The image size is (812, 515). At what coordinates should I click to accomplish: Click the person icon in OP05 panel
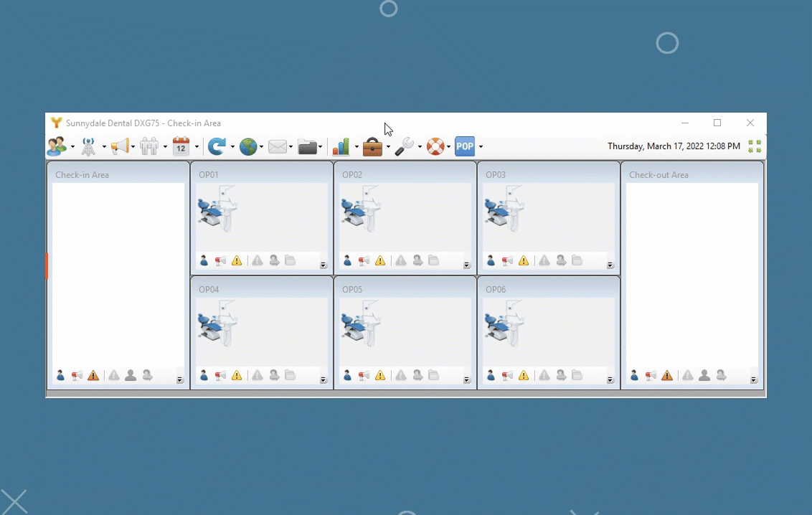tap(347, 375)
